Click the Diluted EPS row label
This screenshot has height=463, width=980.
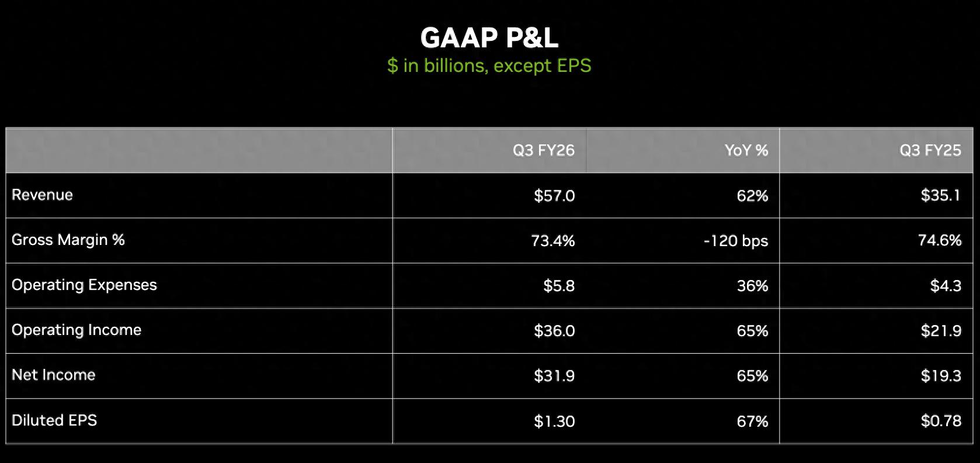click(x=54, y=420)
